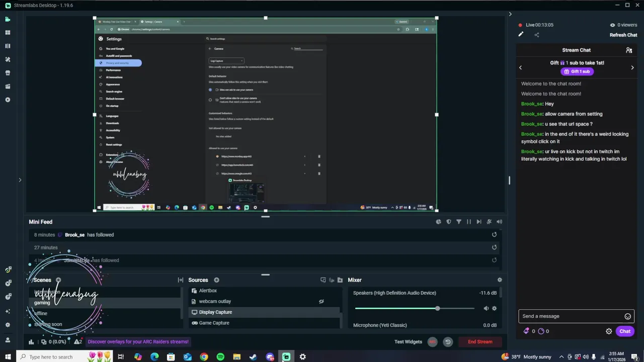Select the offline scene

pos(106,313)
